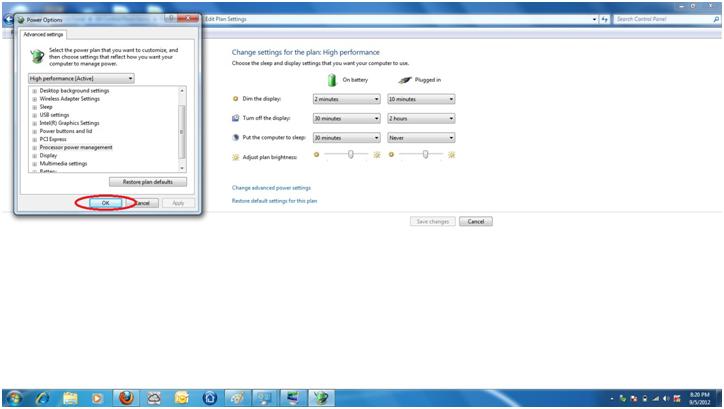Show hidden system tray icons
Image resolution: width=724 pixels, height=409 pixels.
pos(612,398)
